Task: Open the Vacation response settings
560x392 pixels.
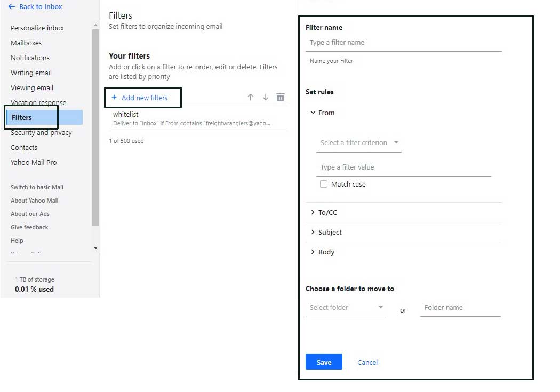Action: 38,102
